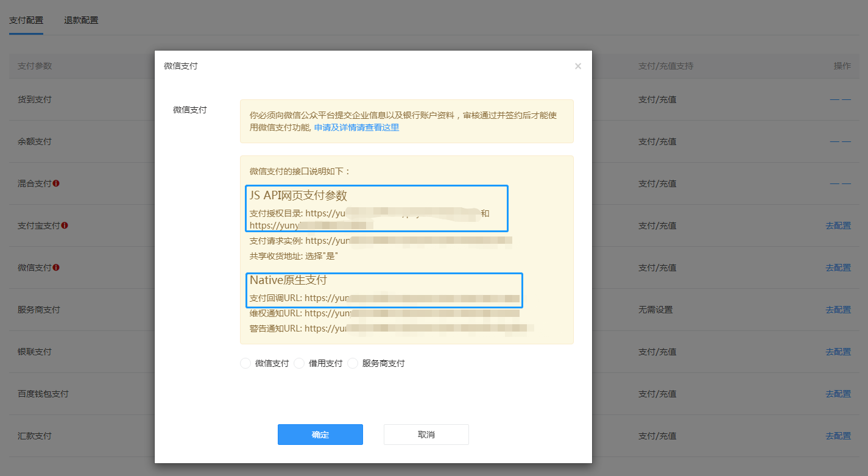The width and height of the screenshot is (868, 476).
Task: Click the blue dashes in 余额支付 row
Action: [x=841, y=141]
